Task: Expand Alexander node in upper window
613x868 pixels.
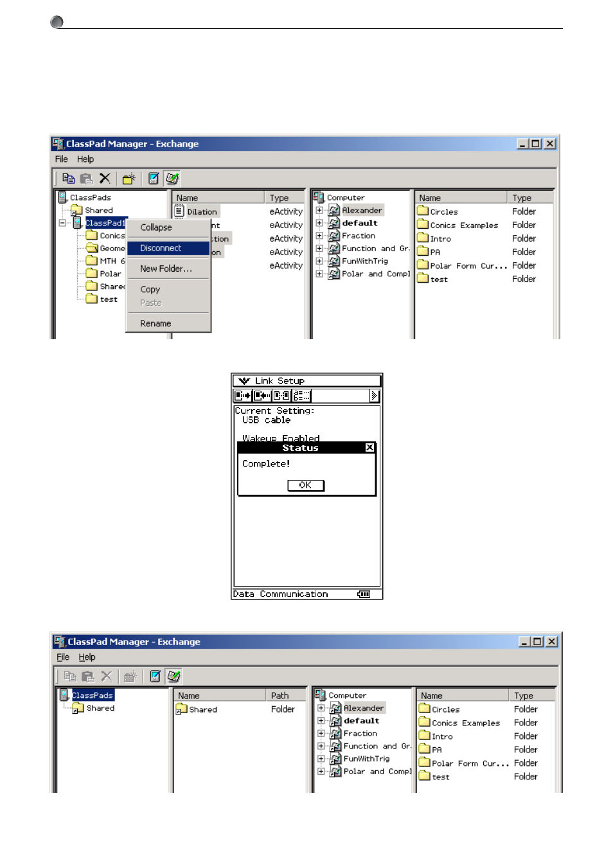Action: (x=319, y=210)
